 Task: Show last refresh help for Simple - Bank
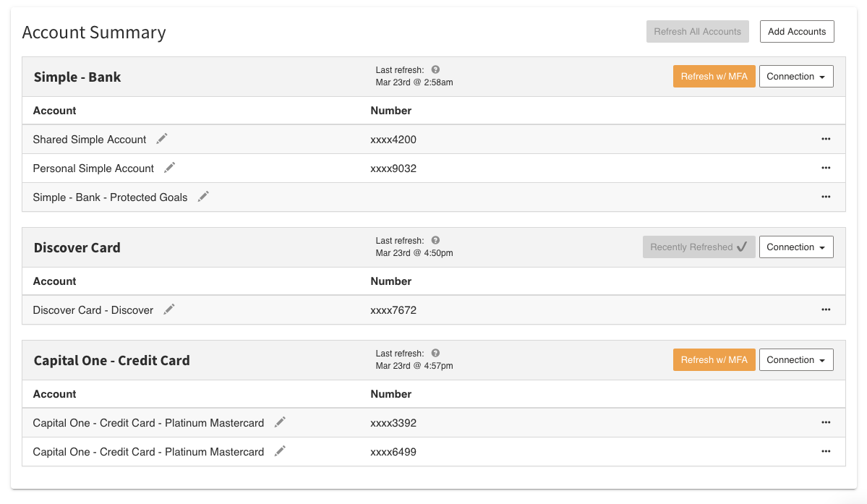[x=436, y=69]
